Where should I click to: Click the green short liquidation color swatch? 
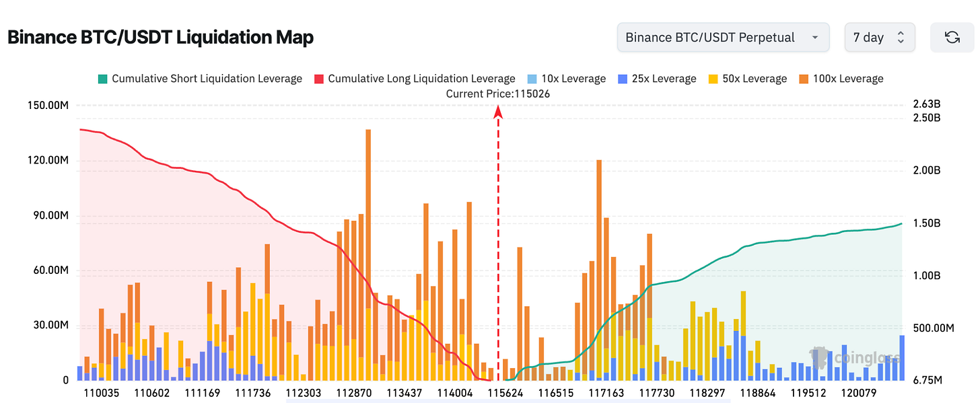pyautogui.click(x=103, y=79)
